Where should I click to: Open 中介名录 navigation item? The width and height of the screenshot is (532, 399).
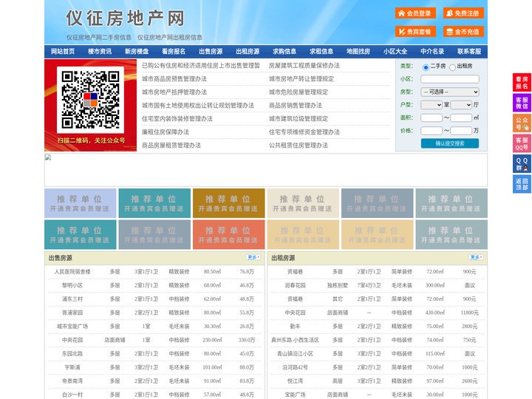click(x=432, y=52)
